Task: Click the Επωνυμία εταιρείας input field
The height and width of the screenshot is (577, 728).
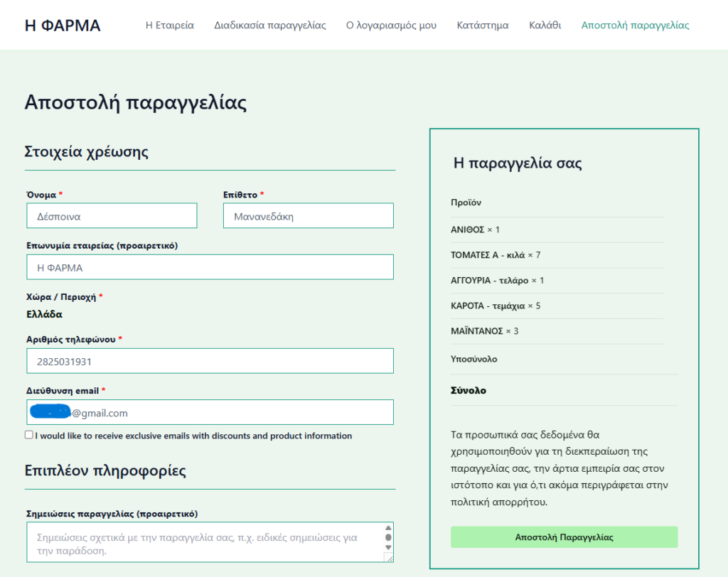Action: (x=210, y=267)
